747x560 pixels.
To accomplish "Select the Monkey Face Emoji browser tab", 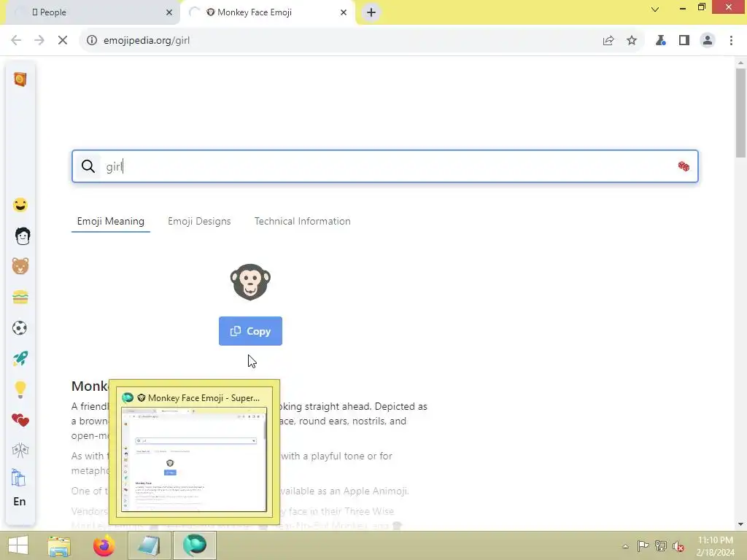I will (267, 12).
